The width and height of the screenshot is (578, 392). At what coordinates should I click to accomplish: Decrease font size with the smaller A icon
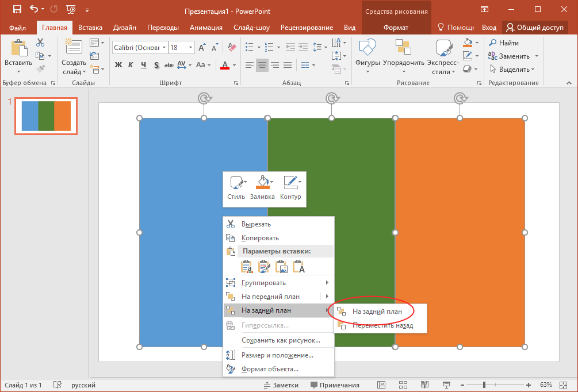pyautogui.click(x=215, y=48)
